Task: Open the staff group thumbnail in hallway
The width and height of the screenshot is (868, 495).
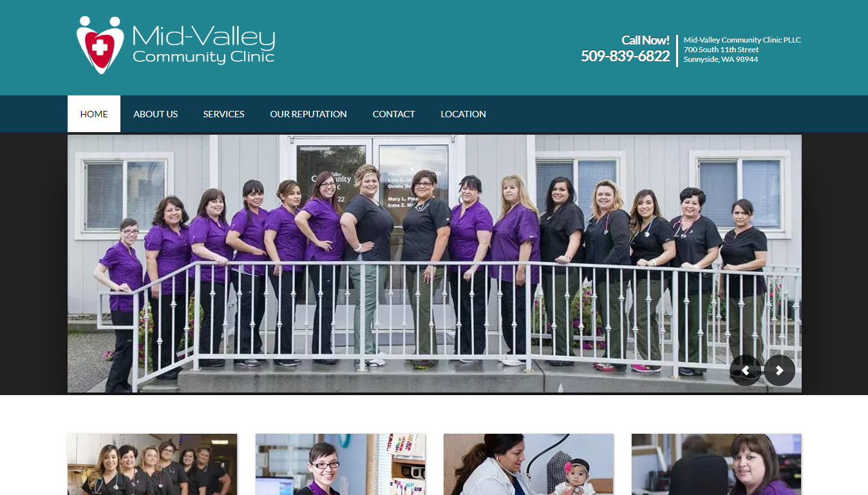Action: click(153, 465)
